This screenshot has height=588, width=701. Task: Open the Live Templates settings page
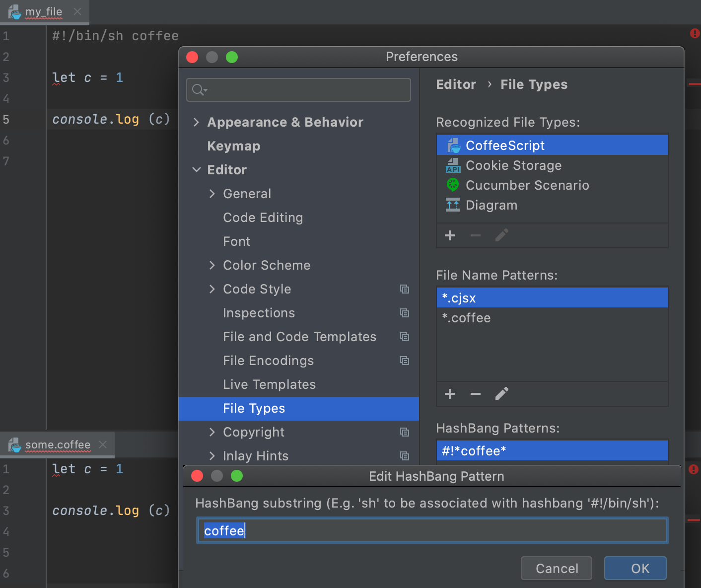(x=270, y=384)
